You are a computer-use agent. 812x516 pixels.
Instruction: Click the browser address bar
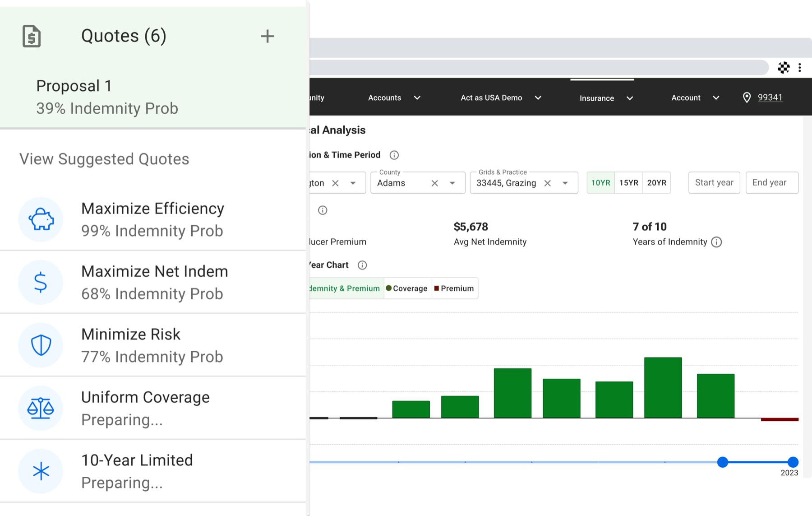pos(539,68)
